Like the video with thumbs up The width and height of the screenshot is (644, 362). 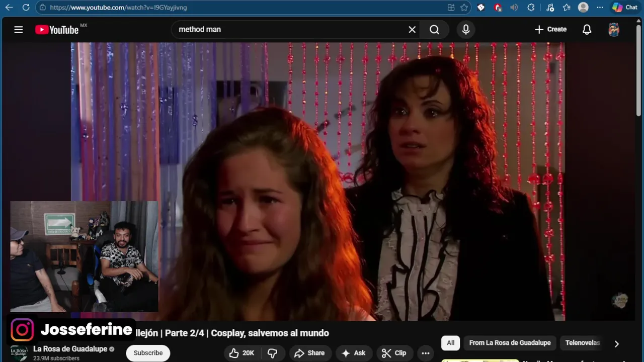242,353
